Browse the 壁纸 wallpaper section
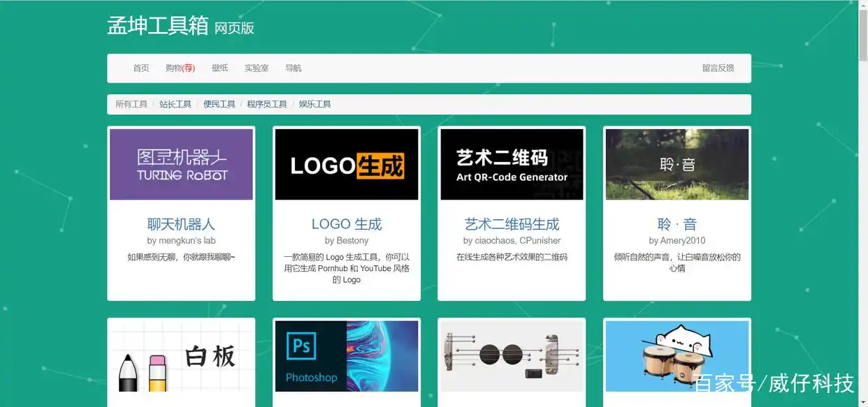The width and height of the screenshot is (868, 407). [x=219, y=68]
